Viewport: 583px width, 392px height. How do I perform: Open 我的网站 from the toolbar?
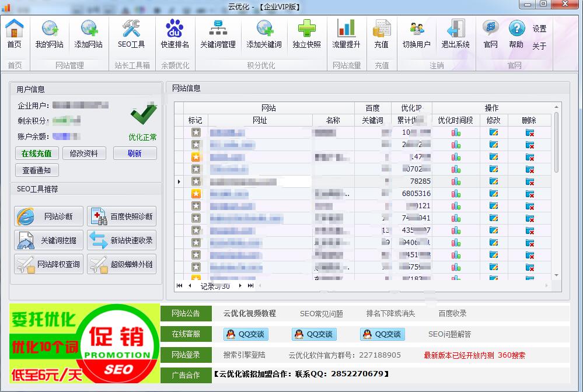[50, 34]
